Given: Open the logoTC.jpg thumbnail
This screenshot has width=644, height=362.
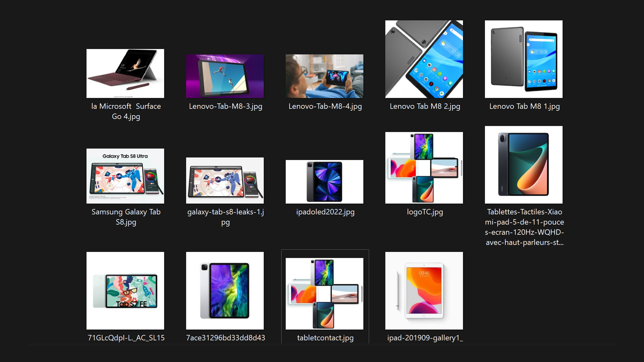Looking at the screenshot, I should coord(424,168).
